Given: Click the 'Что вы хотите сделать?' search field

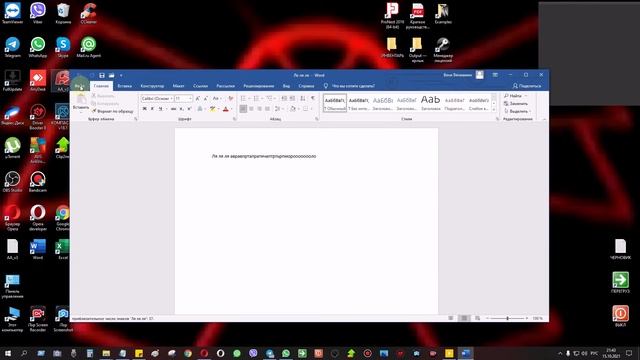Looking at the screenshot, I should 349,86.
